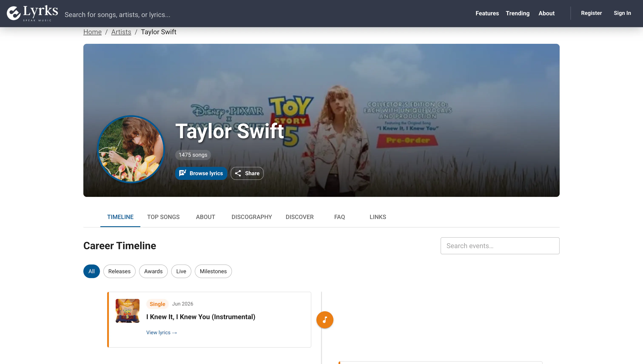Switch to the FAQ tab
The height and width of the screenshot is (364, 643).
[340, 217]
